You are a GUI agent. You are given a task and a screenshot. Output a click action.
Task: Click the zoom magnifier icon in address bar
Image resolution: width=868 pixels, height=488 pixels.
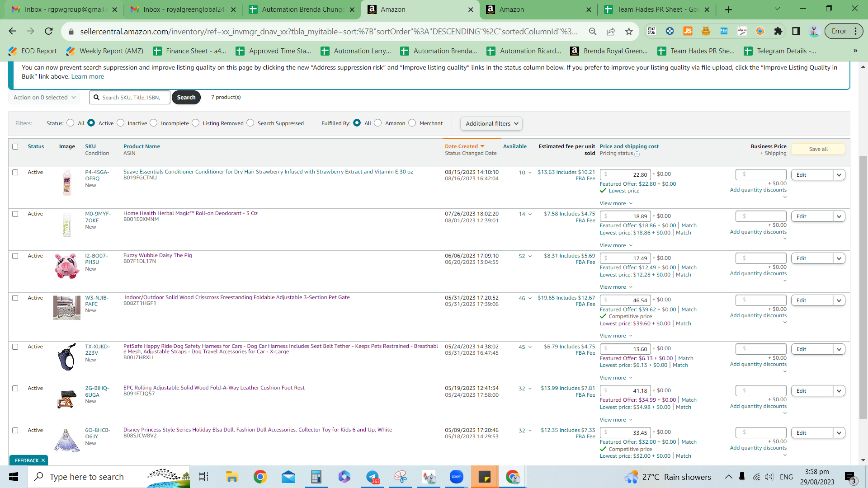[592, 31]
